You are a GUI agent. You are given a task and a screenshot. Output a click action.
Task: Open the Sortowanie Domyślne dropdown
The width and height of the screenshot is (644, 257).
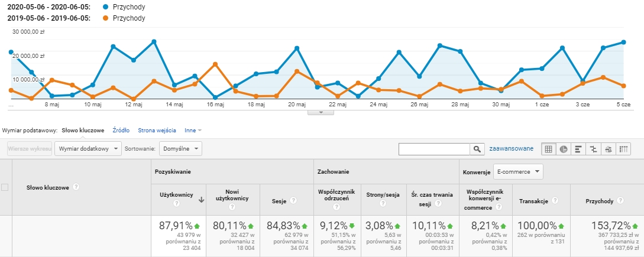pyautogui.click(x=180, y=149)
